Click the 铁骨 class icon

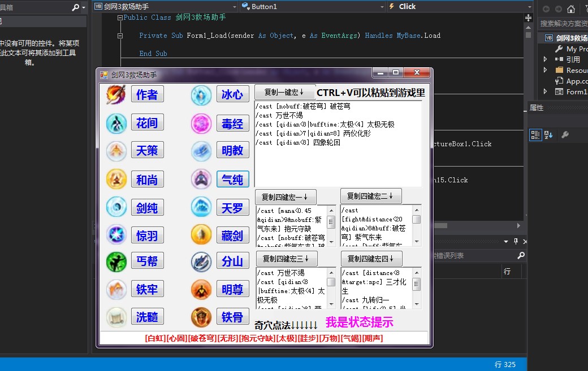pyautogui.click(x=201, y=317)
